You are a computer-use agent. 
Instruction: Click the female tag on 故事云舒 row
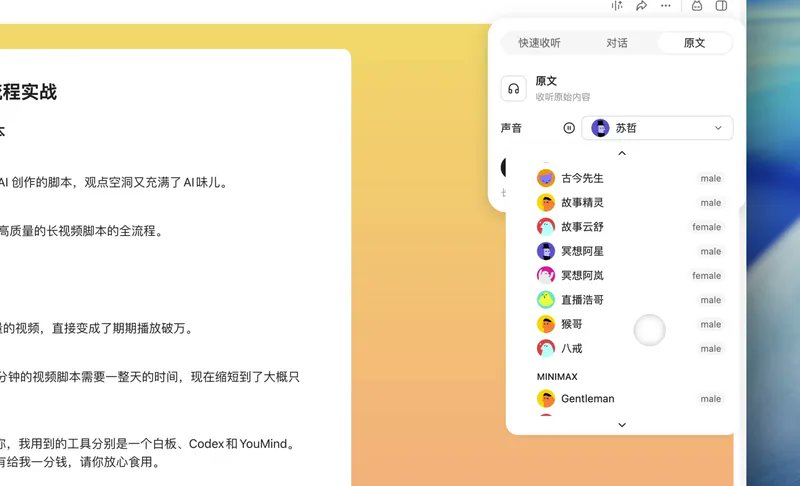pyautogui.click(x=707, y=227)
